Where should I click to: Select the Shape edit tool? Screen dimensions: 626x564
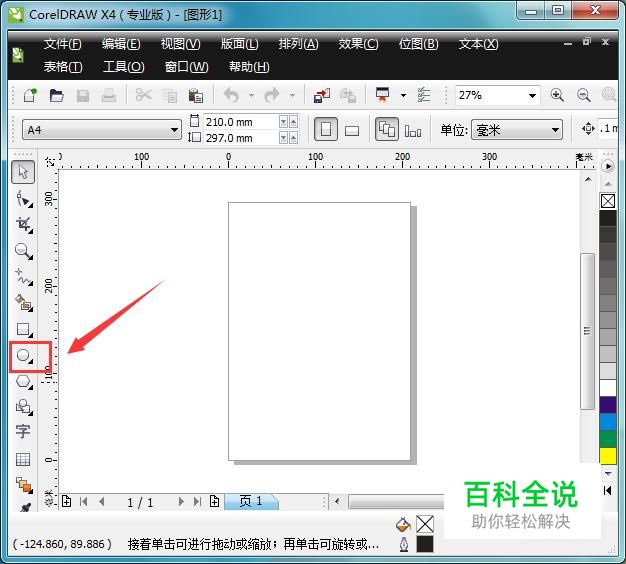pyautogui.click(x=24, y=199)
